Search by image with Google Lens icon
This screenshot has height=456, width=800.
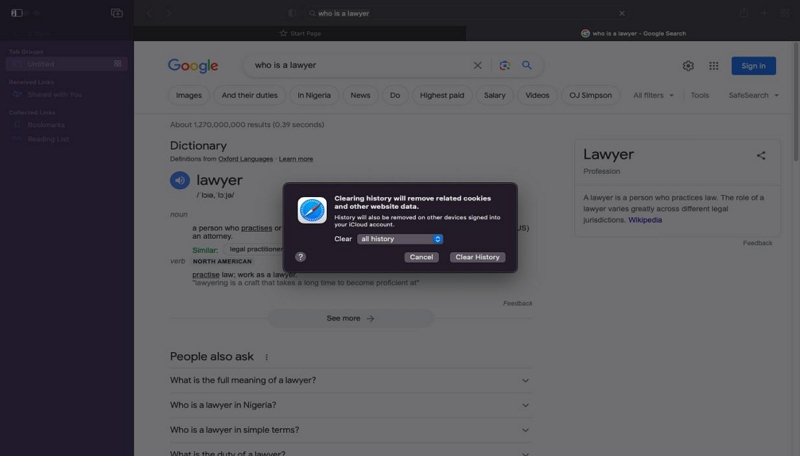[505, 65]
